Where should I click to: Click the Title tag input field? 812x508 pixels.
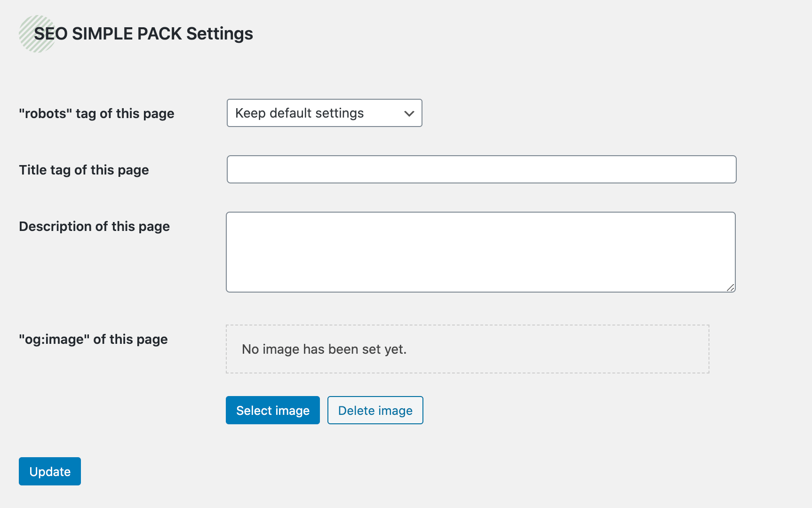point(481,169)
